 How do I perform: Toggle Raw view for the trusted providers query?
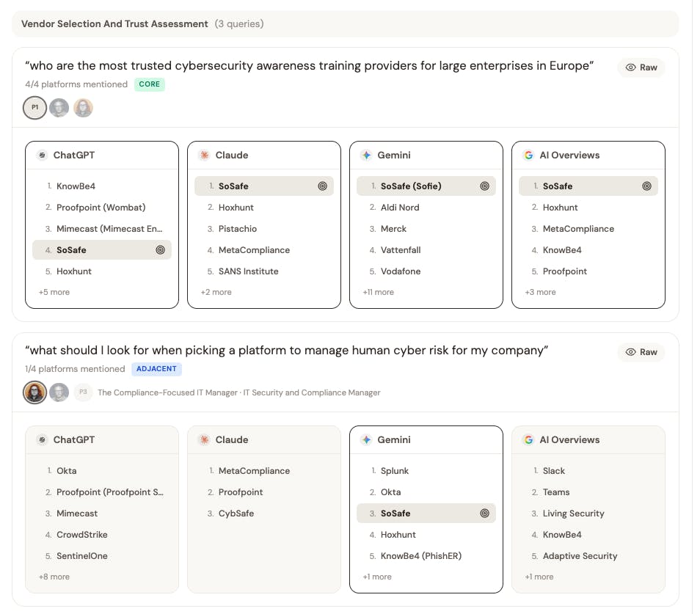click(x=641, y=67)
